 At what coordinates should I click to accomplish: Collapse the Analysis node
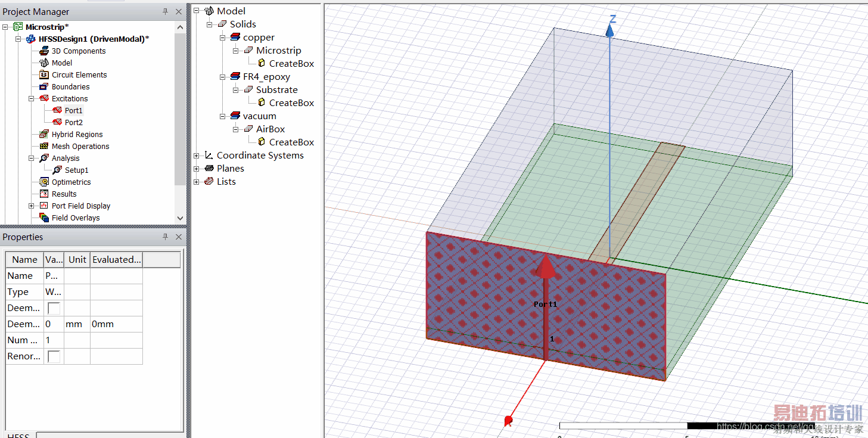32,158
